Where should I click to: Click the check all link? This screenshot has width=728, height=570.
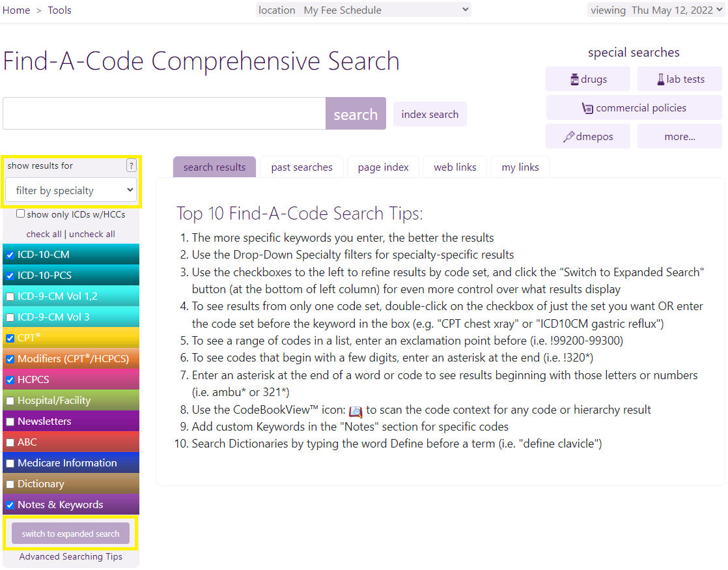[x=44, y=234]
